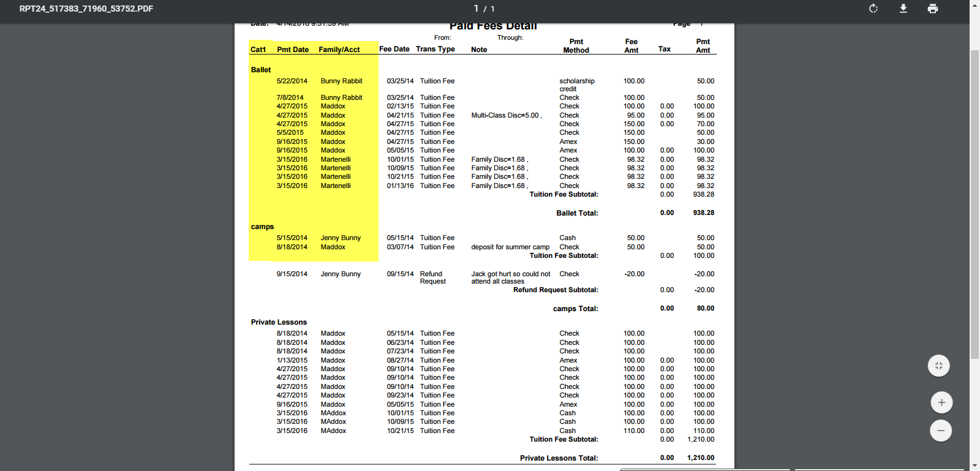Image resolution: width=980 pixels, height=471 pixels.
Task: Click the Refund Request trans type
Action: coord(433,277)
